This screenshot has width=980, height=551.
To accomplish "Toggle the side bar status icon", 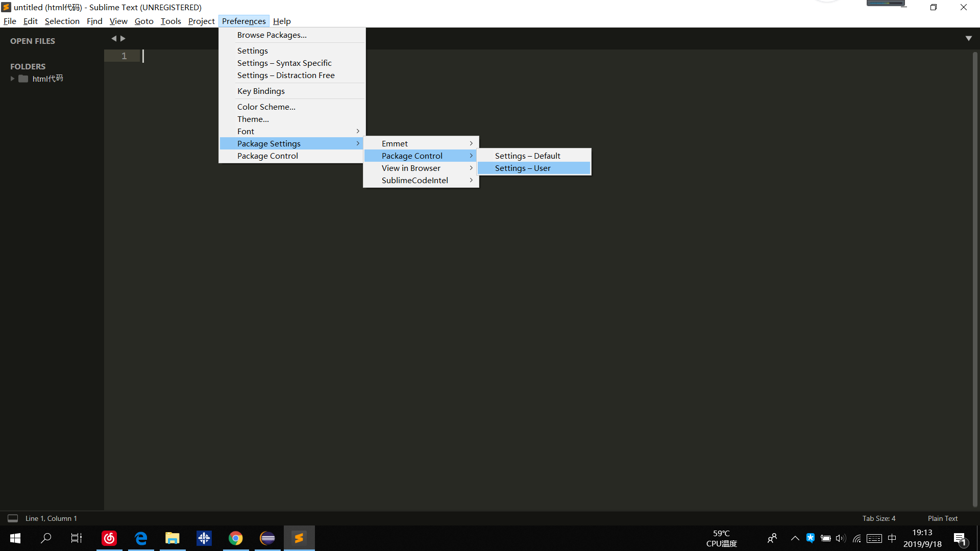I will tap(13, 518).
